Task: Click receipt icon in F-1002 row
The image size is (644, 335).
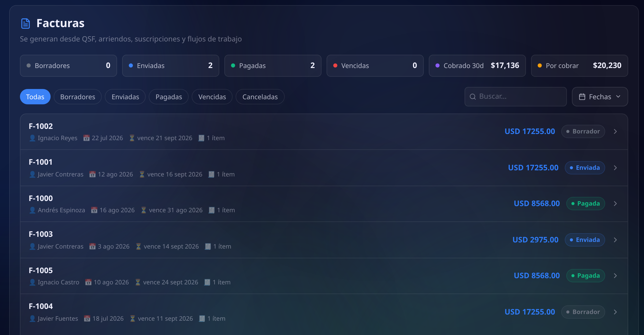Action: tap(201, 138)
